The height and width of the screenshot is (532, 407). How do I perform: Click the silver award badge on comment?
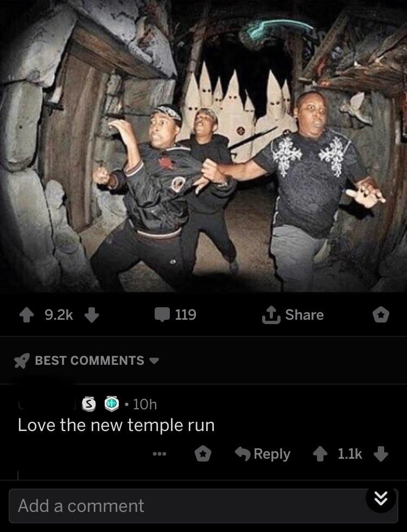point(89,404)
